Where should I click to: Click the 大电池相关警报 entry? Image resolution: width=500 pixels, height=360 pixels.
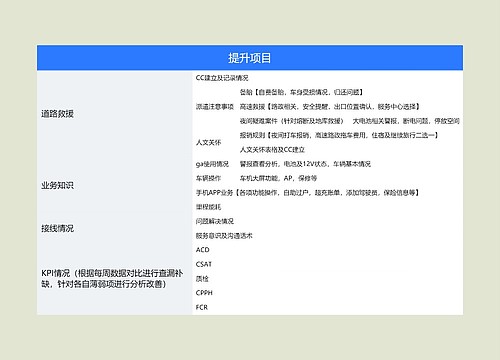pyautogui.click(x=406, y=121)
